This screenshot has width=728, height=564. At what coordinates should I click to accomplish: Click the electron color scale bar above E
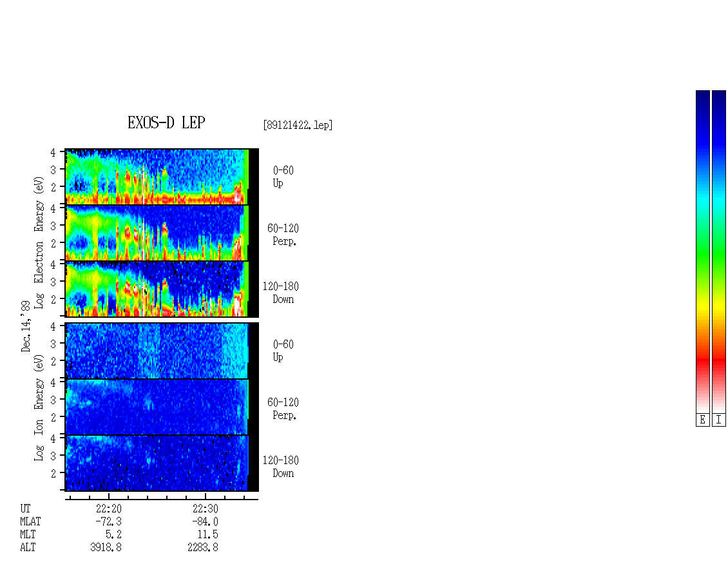(702, 251)
